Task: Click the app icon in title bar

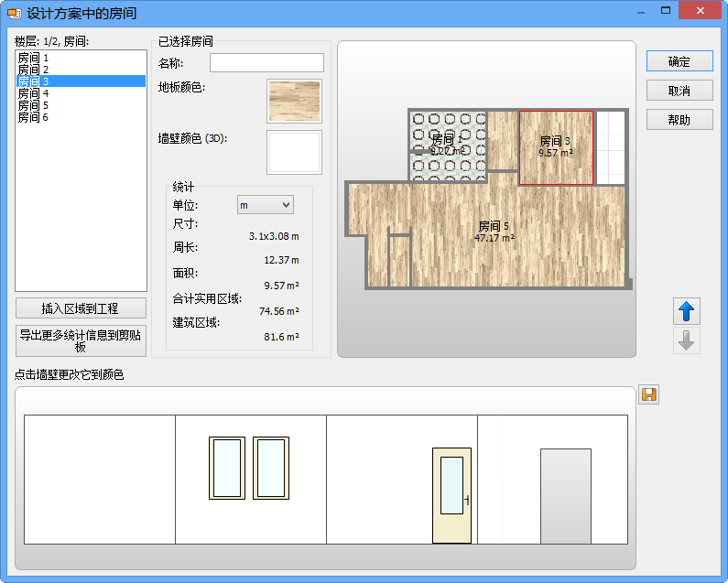Action: click(14, 13)
